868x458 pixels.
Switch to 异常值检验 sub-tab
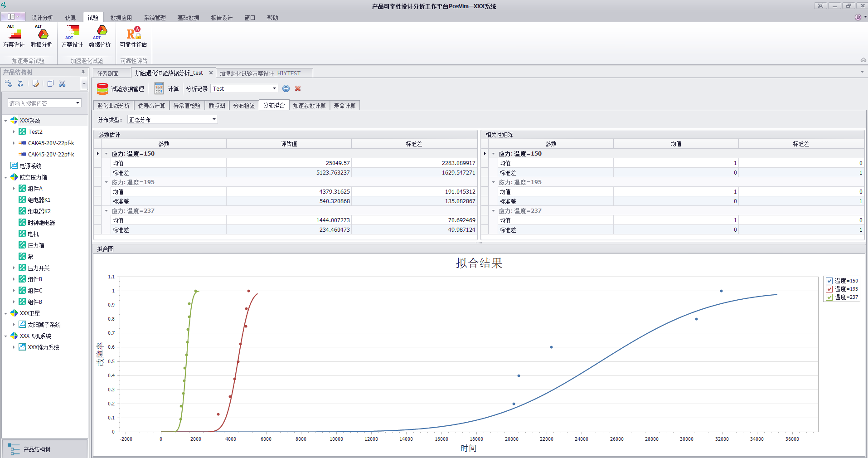[x=187, y=105]
